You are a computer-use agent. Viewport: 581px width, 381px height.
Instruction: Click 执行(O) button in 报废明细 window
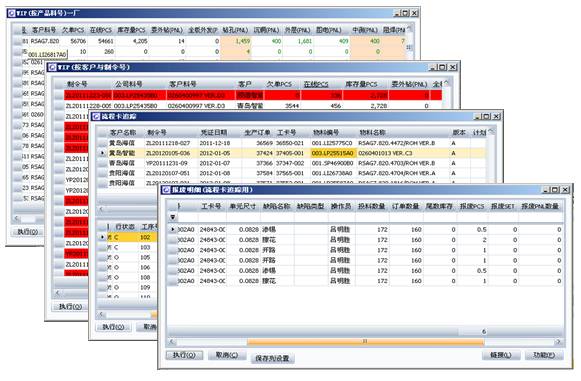tap(184, 355)
